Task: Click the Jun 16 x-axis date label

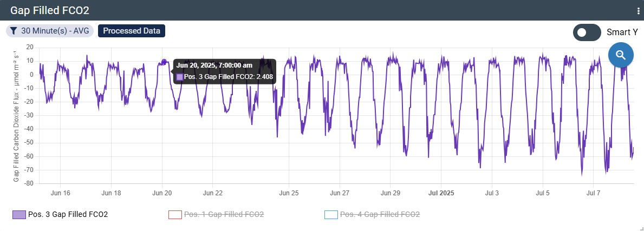Action: (x=60, y=193)
